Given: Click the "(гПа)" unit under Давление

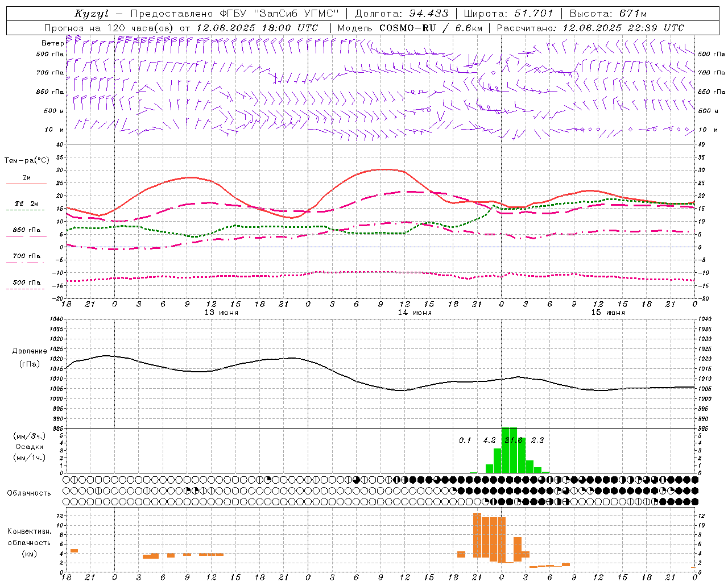Looking at the screenshot, I should click(30, 364).
